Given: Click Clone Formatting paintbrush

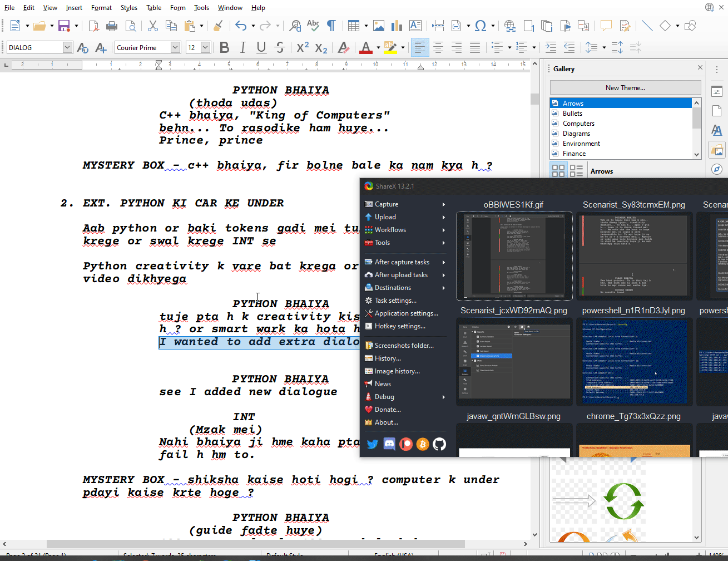Looking at the screenshot, I should [x=218, y=26].
